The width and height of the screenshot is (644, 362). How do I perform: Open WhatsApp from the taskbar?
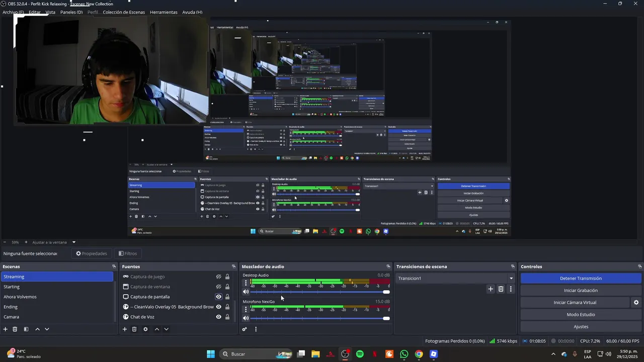(404, 354)
